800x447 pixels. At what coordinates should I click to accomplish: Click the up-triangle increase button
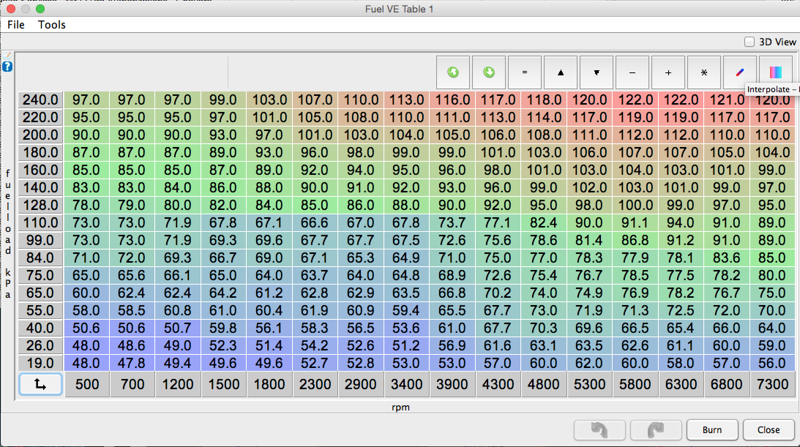point(561,73)
